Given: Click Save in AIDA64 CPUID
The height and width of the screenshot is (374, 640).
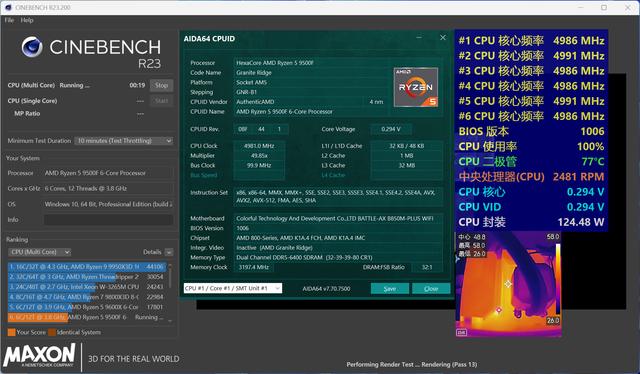Looking at the screenshot, I should pos(390,288).
